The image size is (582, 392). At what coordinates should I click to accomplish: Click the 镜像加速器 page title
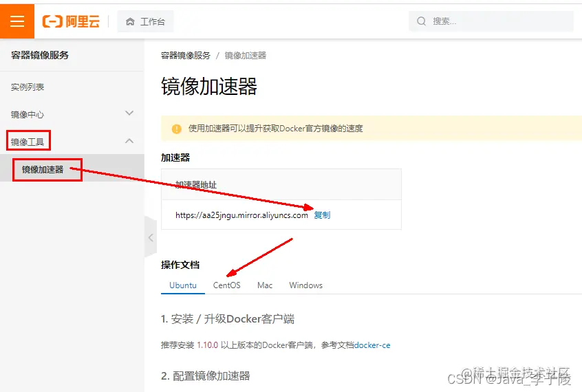click(x=209, y=87)
